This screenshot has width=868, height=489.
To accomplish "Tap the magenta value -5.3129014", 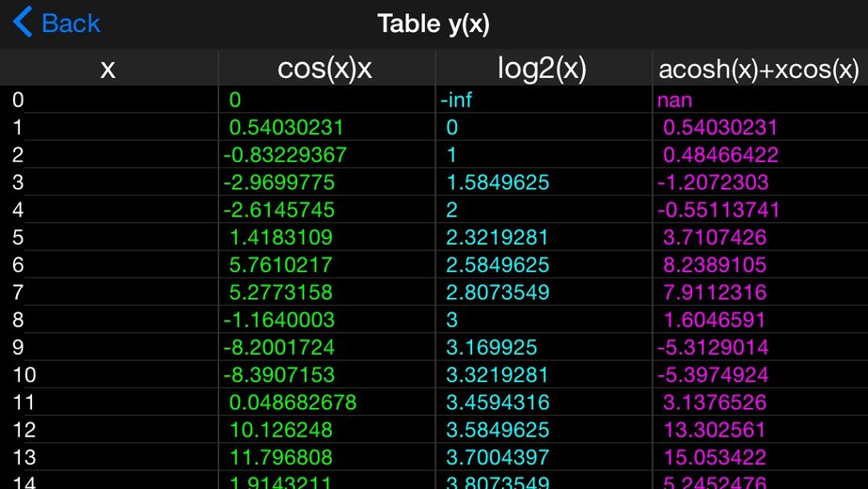I will 713,347.
